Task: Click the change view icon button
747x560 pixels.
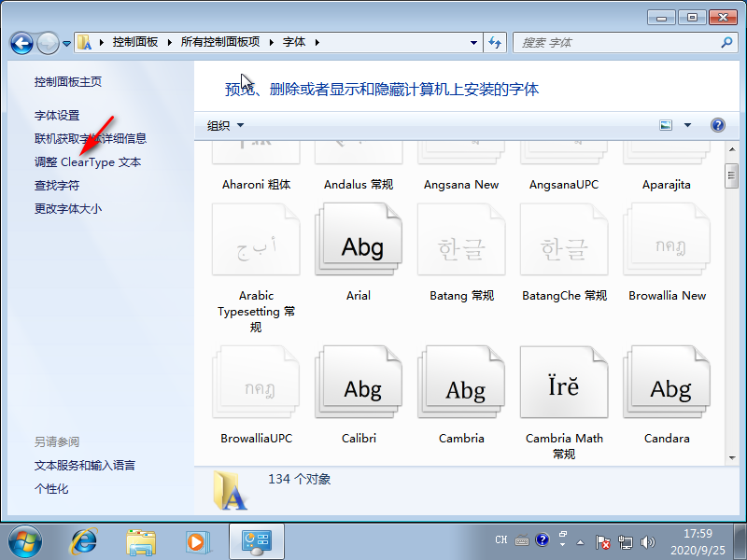Action: point(667,125)
